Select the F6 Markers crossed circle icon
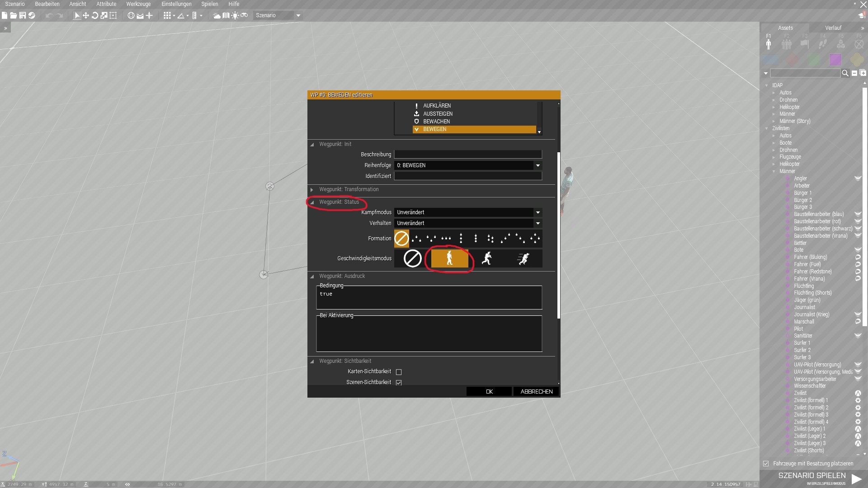Viewport: 868px width, 488px height. (859, 44)
